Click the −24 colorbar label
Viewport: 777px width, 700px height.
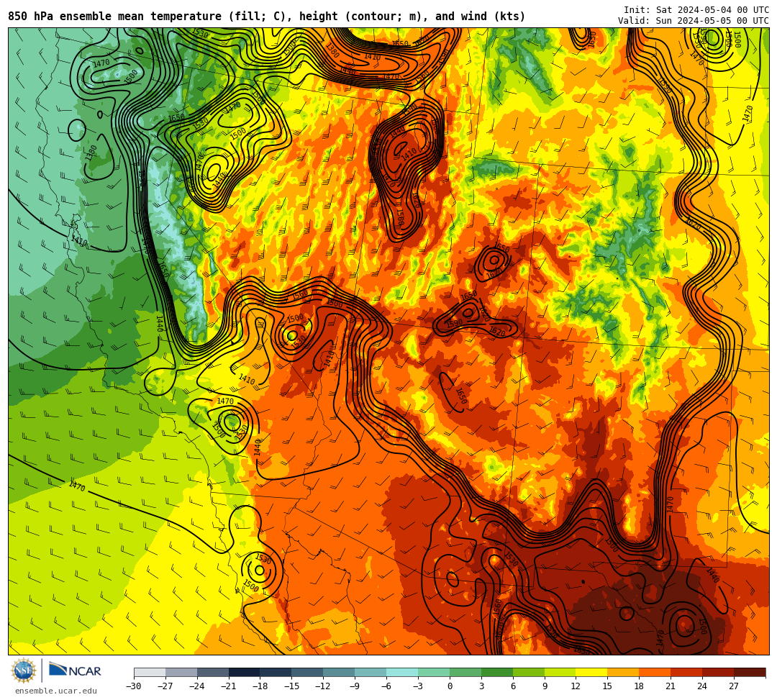click(x=197, y=686)
